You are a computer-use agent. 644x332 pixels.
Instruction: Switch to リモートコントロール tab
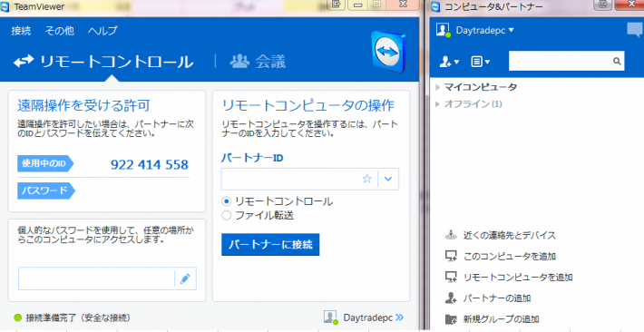[103, 62]
